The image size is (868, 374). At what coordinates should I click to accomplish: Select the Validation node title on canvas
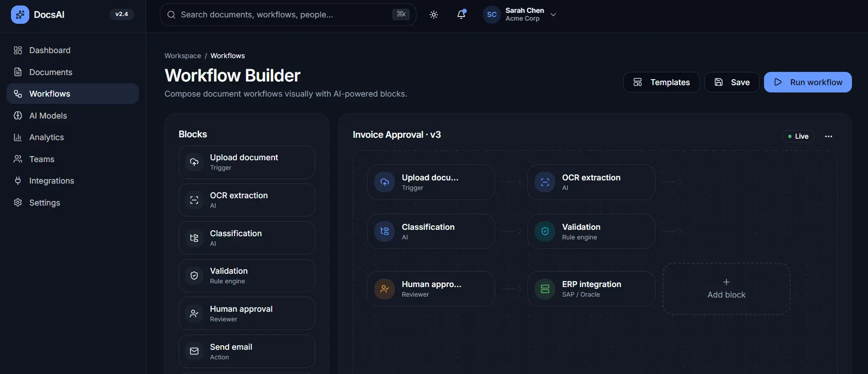tap(581, 227)
